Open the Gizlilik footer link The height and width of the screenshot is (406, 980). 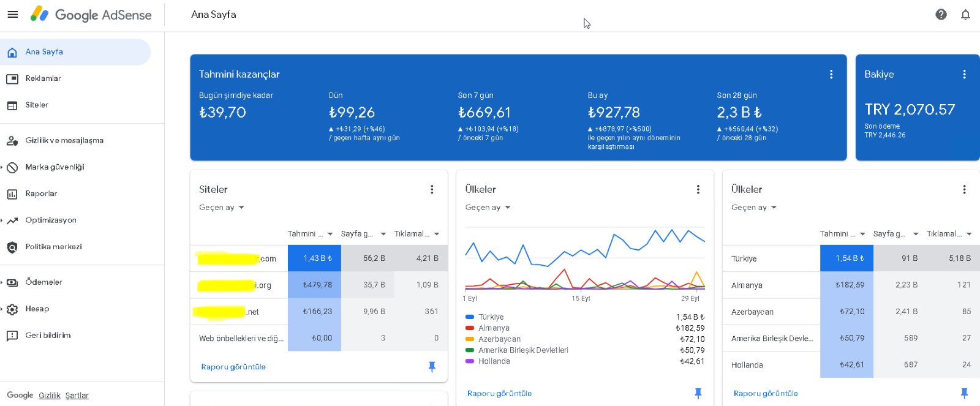point(50,396)
